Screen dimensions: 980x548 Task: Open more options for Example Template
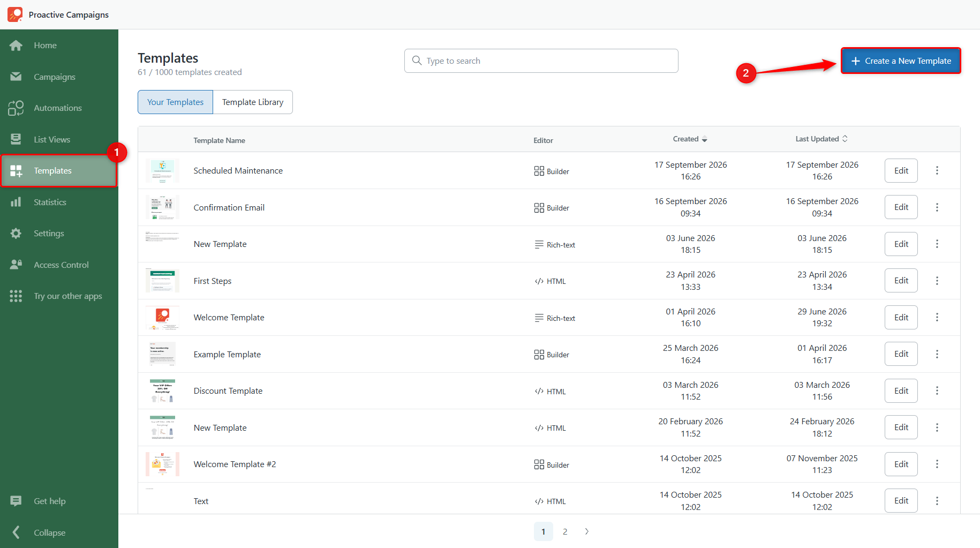[x=937, y=354]
